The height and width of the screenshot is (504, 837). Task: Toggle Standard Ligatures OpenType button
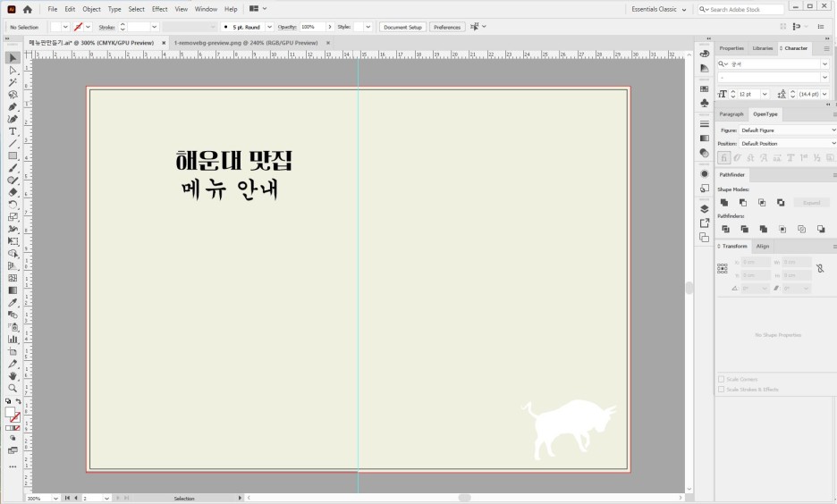pyautogui.click(x=723, y=158)
